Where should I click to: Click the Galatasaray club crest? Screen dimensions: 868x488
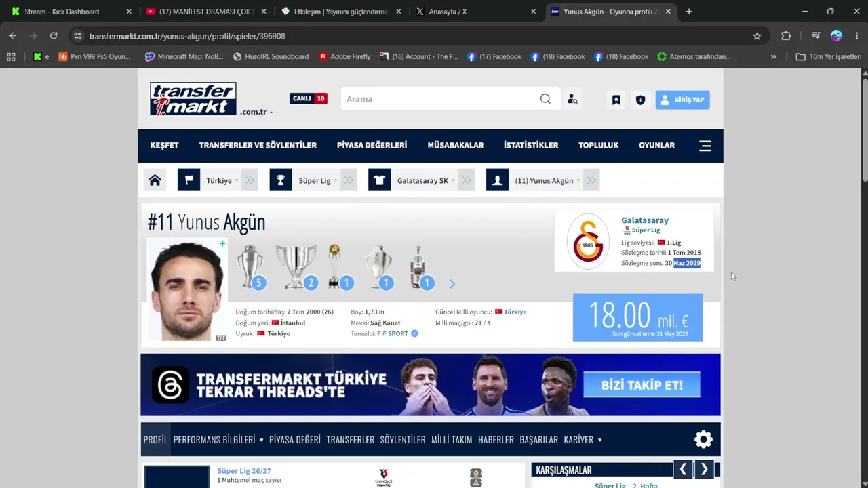[588, 241]
